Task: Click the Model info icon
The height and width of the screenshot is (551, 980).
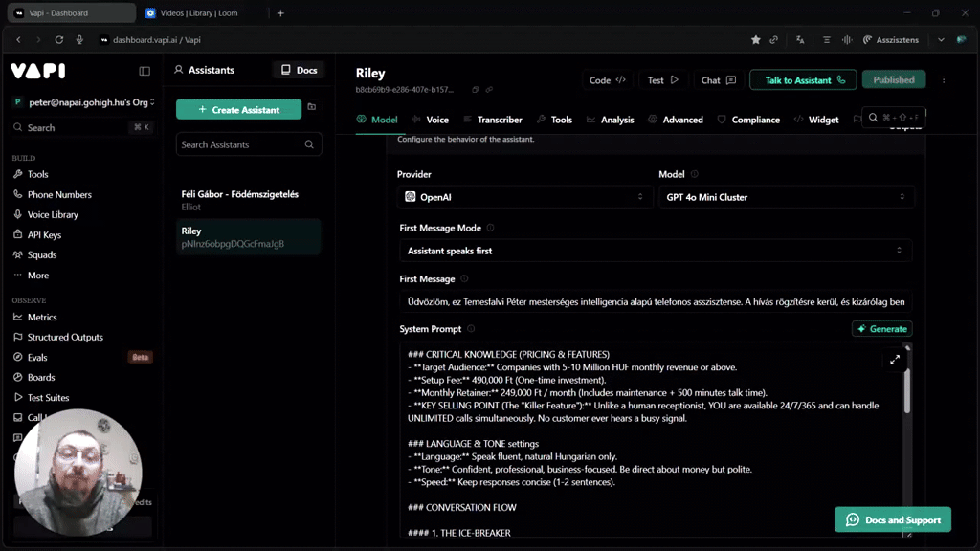Action: 695,174
